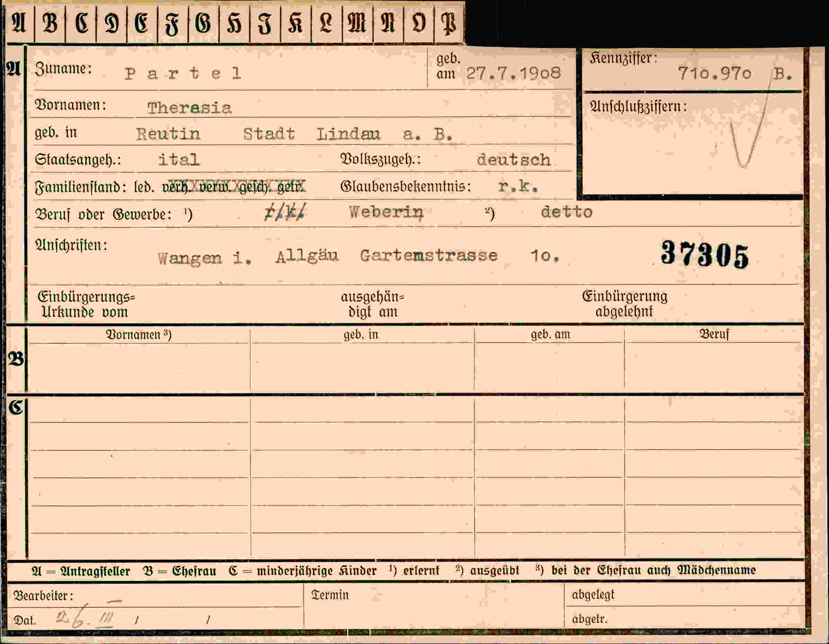Click the stamped number '37305'
Viewport: 829px width, 644px height.
click(705, 254)
